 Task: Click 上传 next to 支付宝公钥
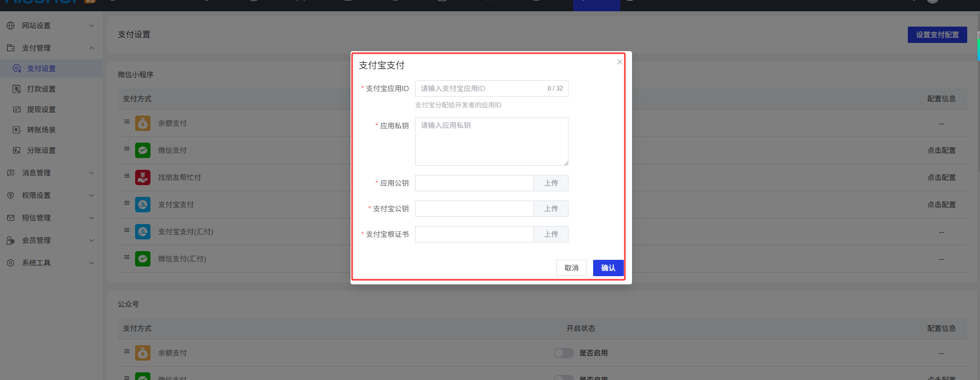coord(551,209)
